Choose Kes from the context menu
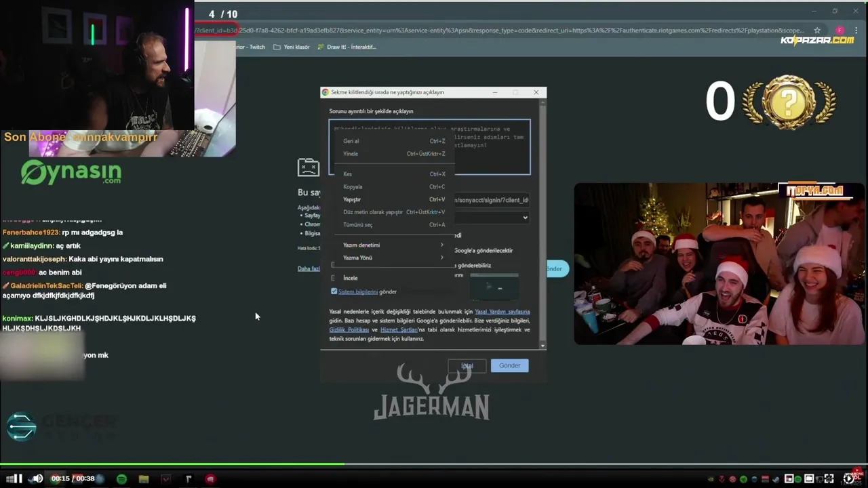The width and height of the screenshot is (868, 488). [x=393, y=174]
